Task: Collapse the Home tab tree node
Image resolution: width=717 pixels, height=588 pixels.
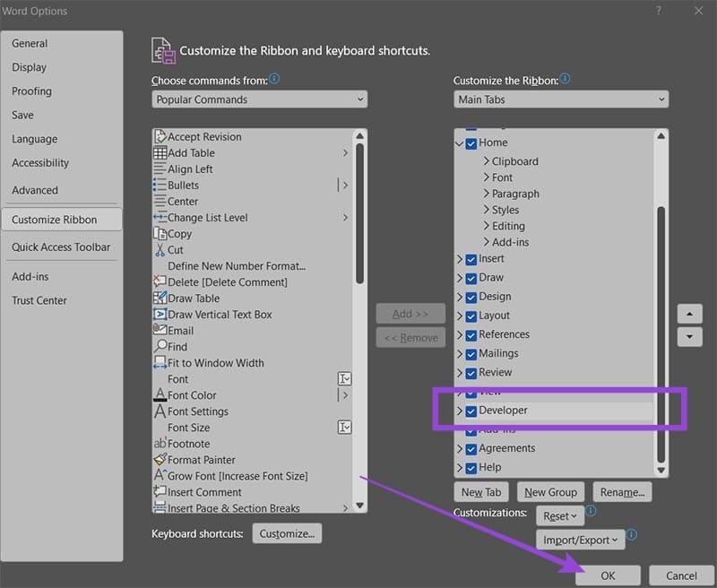Action: coord(460,143)
